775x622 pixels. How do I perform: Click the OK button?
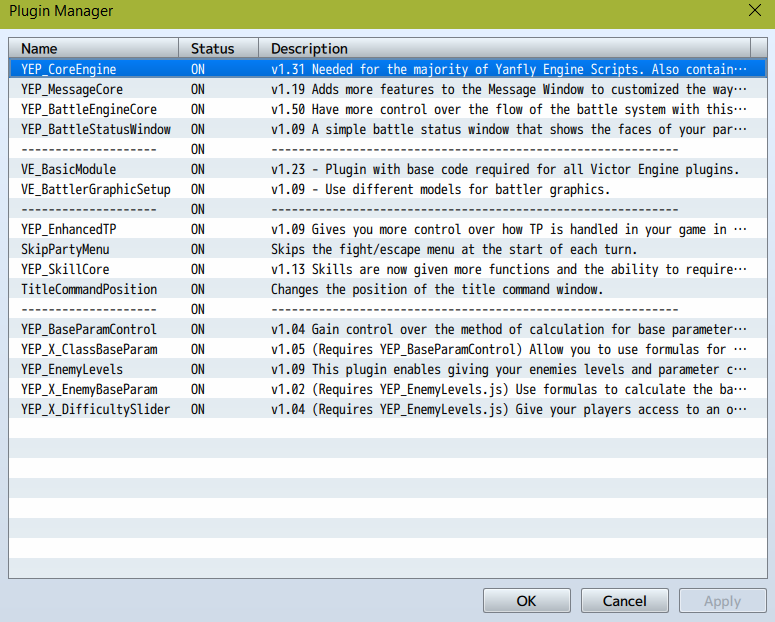tap(526, 601)
